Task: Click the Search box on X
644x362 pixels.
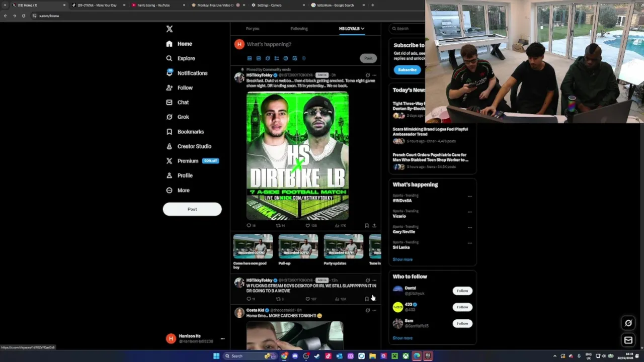Action: (x=409, y=29)
